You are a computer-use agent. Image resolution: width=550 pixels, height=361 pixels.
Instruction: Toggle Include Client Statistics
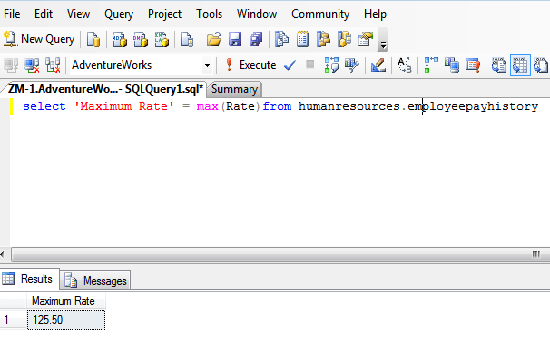click(452, 65)
